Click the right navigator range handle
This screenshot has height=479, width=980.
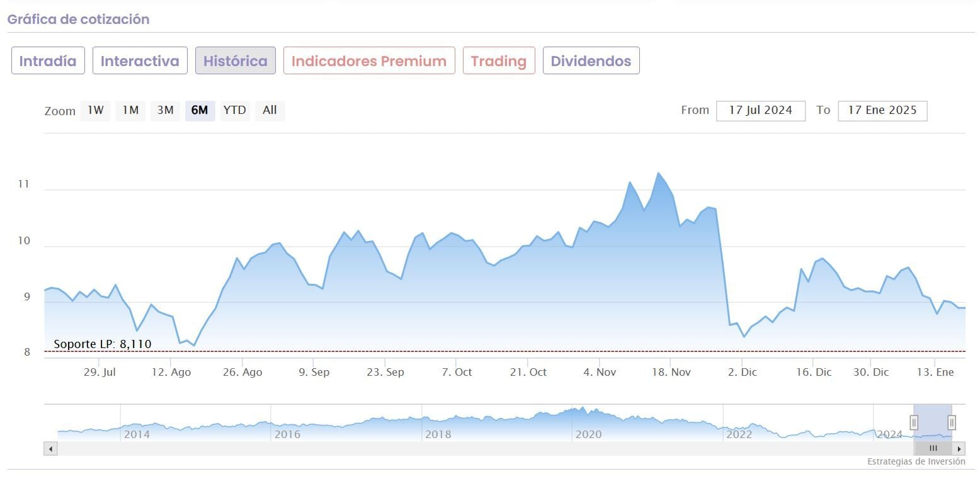[952, 422]
